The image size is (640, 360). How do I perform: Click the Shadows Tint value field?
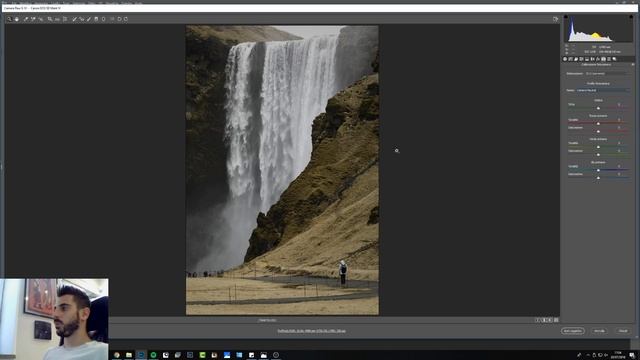click(x=619, y=104)
